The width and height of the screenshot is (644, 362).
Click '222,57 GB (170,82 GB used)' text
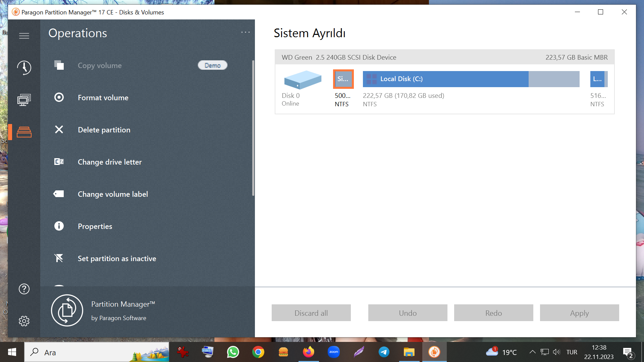pos(404,96)
